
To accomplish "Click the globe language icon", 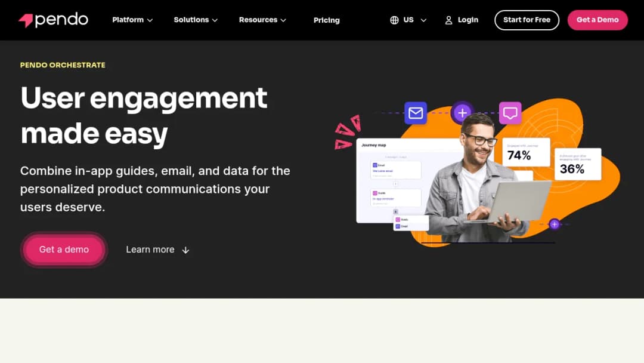I will pyautogui.click(x=394, y=20).
